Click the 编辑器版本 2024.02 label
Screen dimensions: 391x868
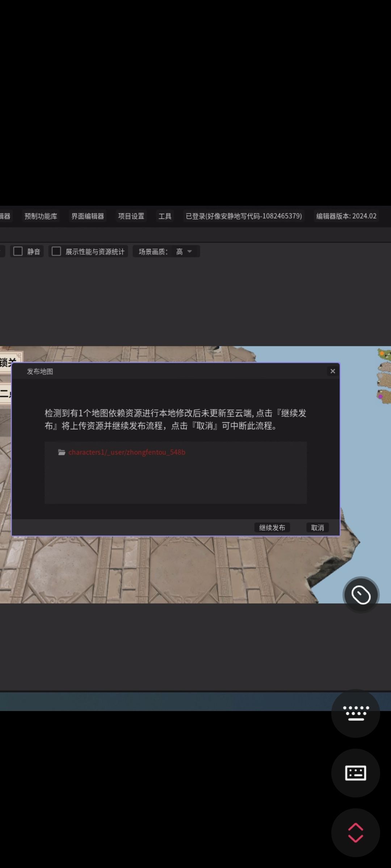pyautogui.click(x=346, y=216)
